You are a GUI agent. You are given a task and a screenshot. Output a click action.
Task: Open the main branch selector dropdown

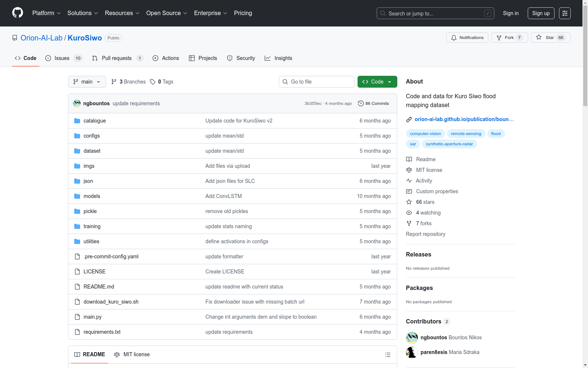coord(87,82)
